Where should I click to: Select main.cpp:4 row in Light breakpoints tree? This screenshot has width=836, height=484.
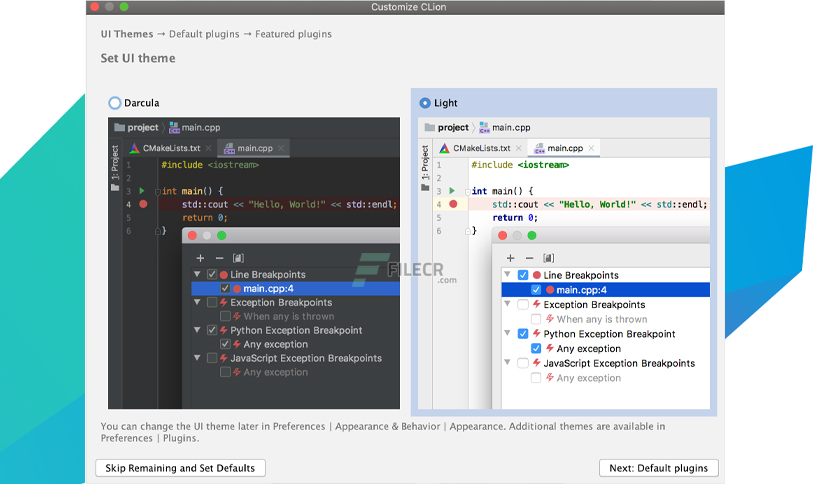606,290
